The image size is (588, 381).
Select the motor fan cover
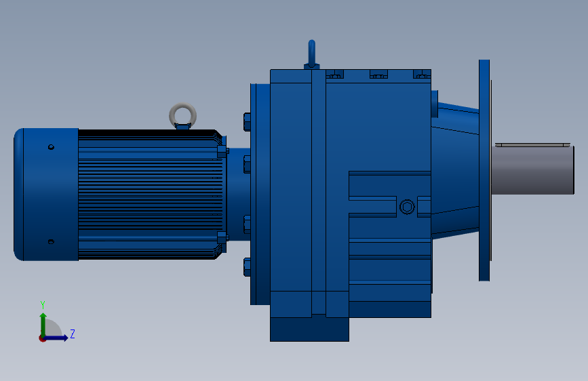[46, 195]
